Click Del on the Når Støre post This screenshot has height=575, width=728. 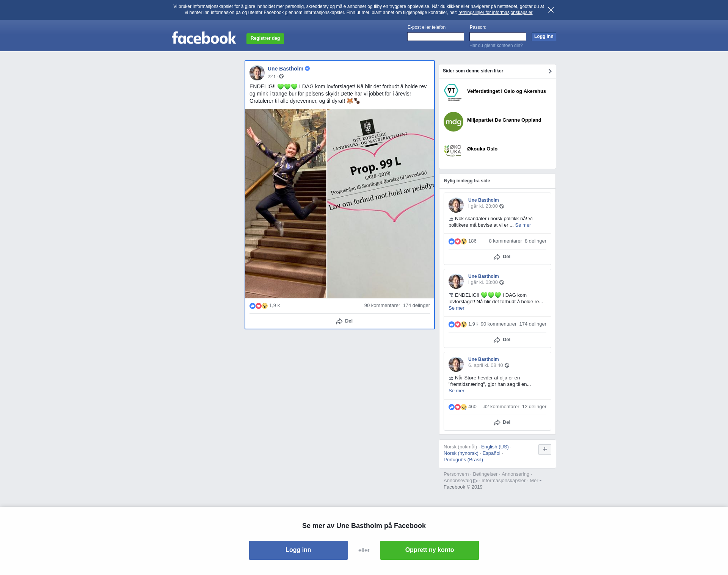point(502,423)
